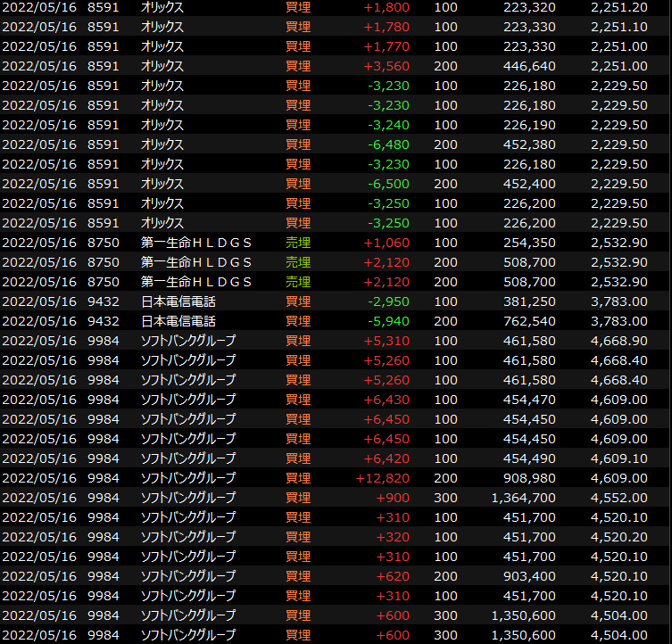Screen dimensions: 672x644
Task: Click the 254,350 amount cell
Action: pos(529,243)
